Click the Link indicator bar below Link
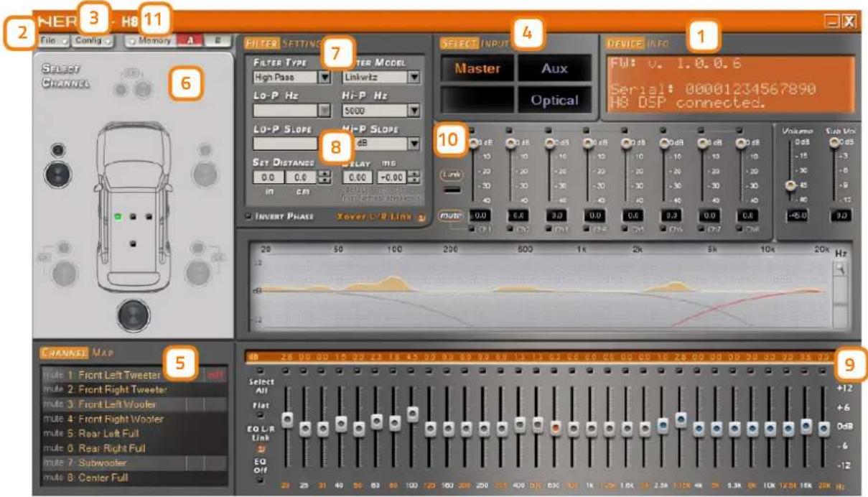This screenshot has height=497, width=868. (452, 190)
